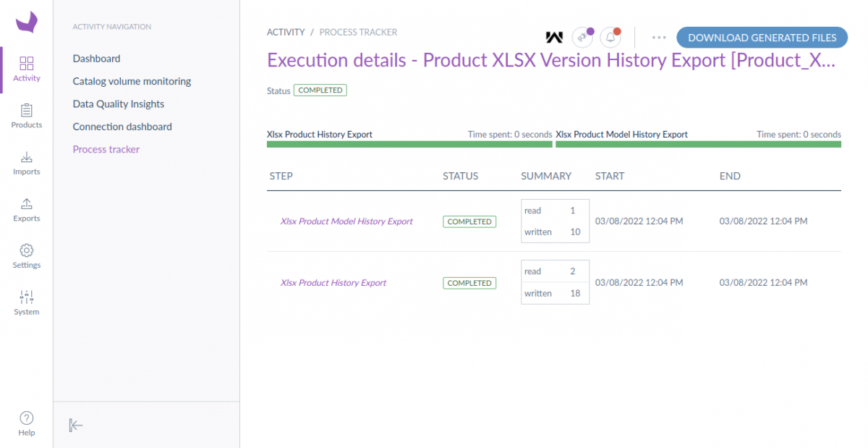Open the three-dot more actions menu

658,37
